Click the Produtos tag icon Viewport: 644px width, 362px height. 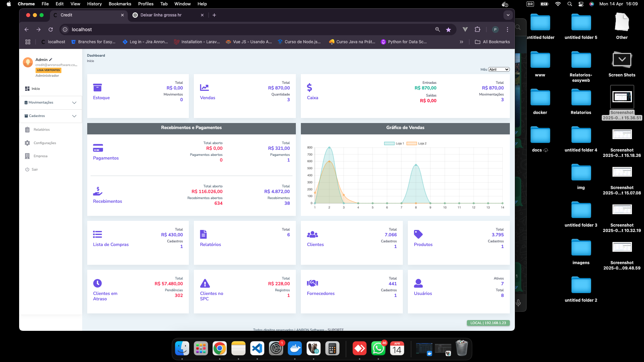pos(418,234)
